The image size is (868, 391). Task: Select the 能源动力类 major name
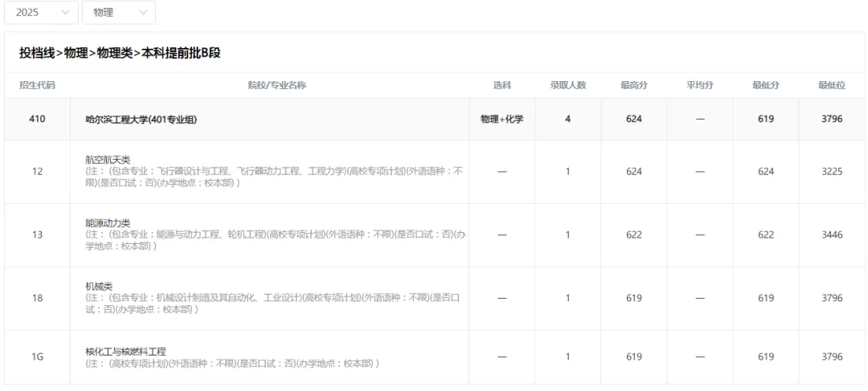(x=108, y=223)
